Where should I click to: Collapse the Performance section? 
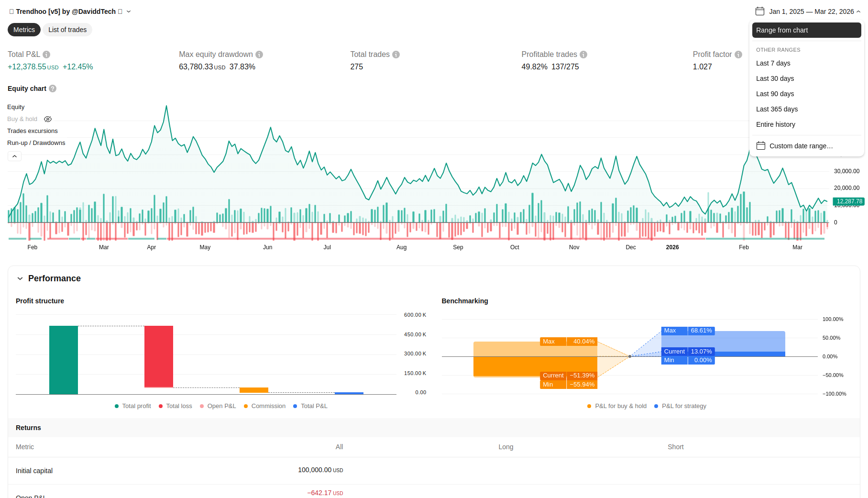point(20,278)
